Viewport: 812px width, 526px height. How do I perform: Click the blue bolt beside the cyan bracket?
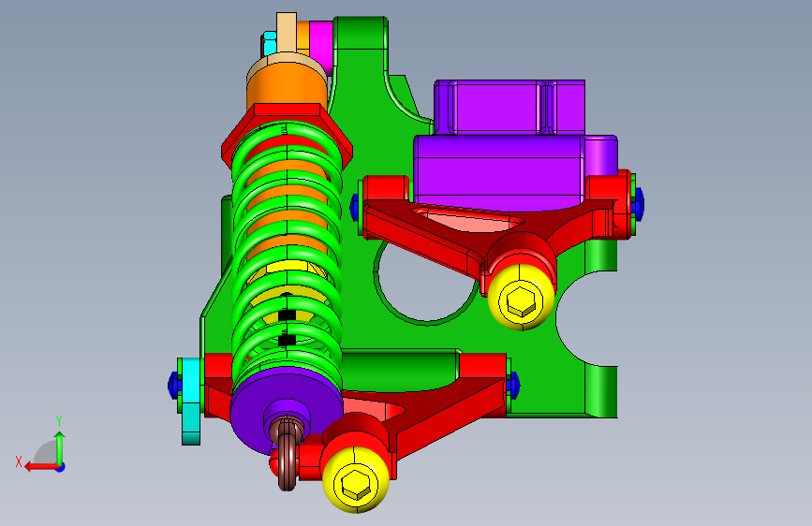(172, 386)
